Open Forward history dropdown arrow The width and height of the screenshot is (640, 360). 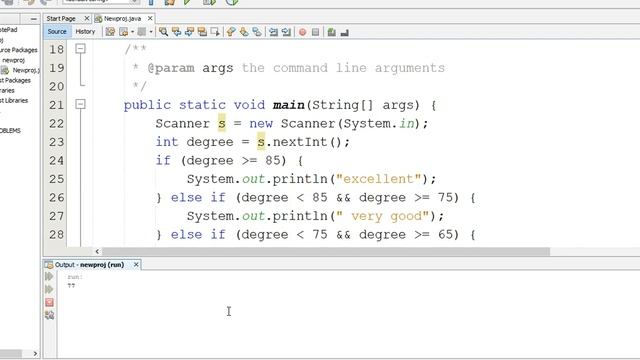tap(151, 32)
